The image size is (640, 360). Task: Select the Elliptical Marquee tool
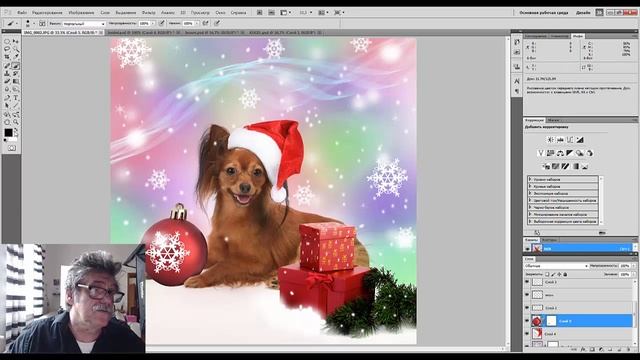coord(7,42)
